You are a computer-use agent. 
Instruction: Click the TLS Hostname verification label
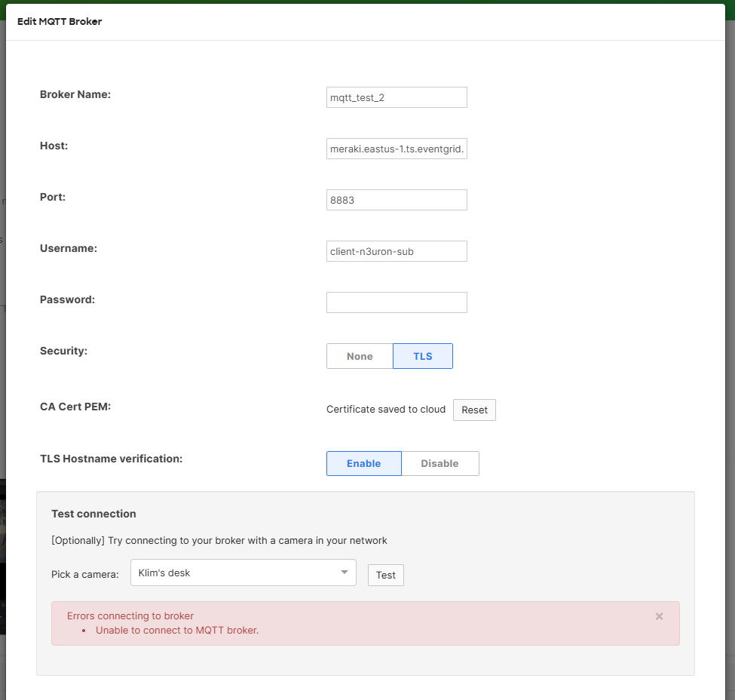click(111, 458)
